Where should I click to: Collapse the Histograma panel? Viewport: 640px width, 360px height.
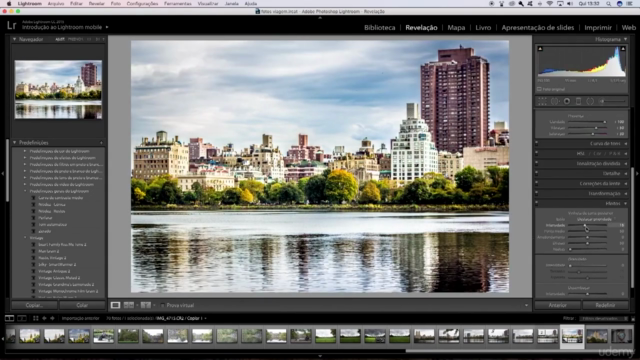[625, 39]
